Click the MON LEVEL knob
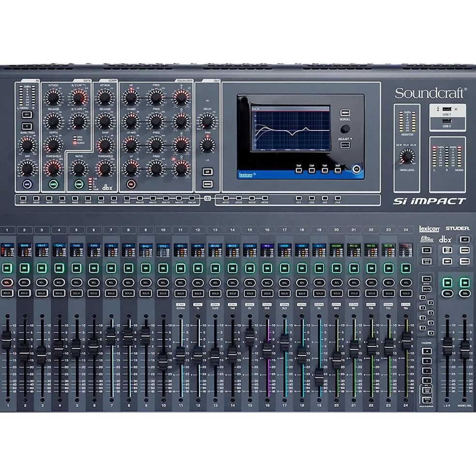Image resolution: width=476 pixels, height=476 pixels. (x=407, y=157)
